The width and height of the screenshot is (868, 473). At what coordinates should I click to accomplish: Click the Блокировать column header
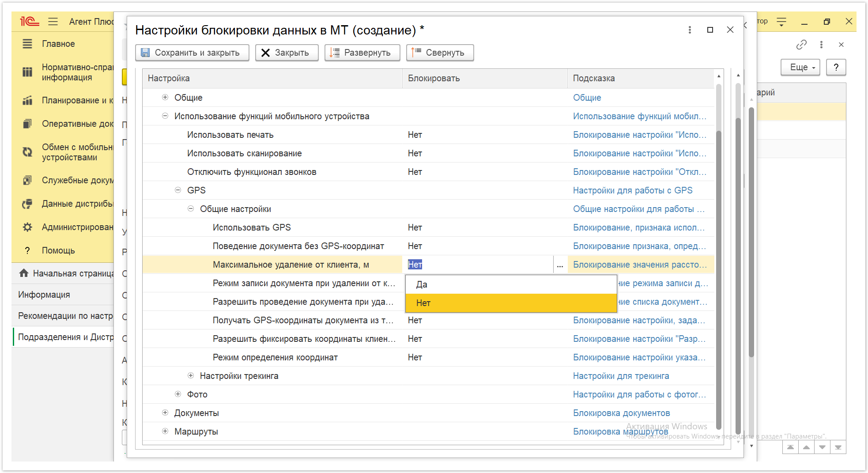[485, 78]
